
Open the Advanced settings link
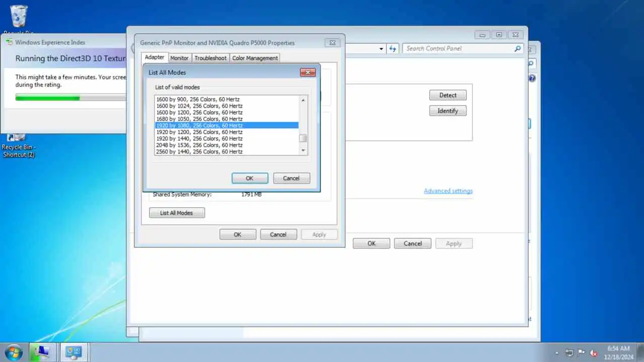[x=448, y=191]
